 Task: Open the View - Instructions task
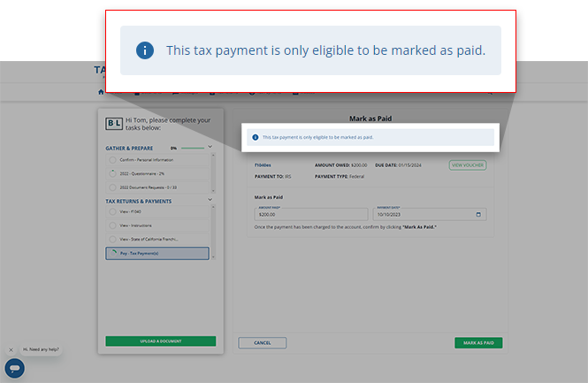tap(157, 226)
